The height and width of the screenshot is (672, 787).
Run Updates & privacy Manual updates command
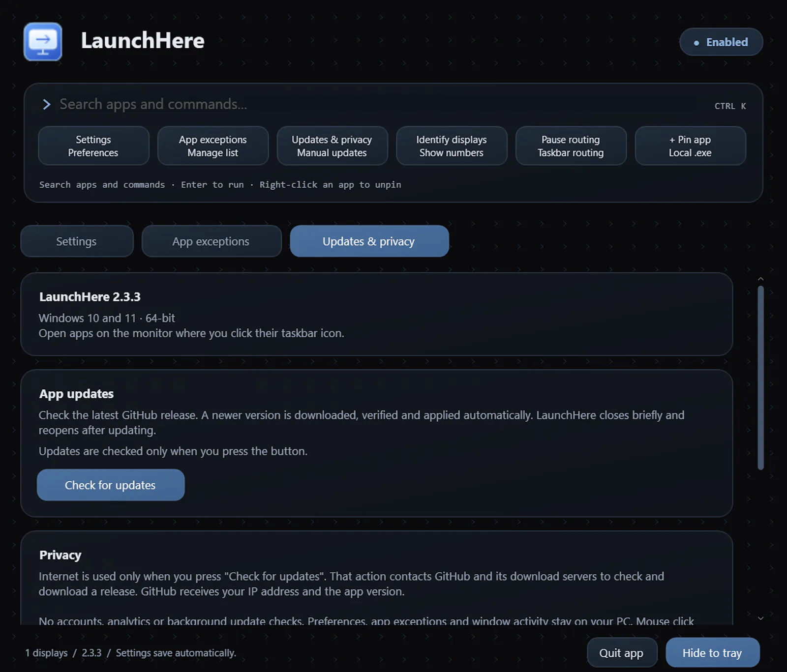pyautogui.click(x=332, y=146)
